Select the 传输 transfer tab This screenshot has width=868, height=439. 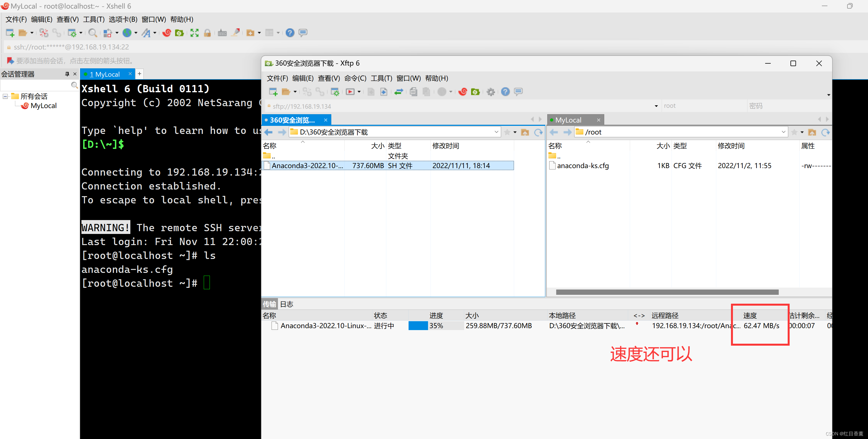pyautogui.click(x=270, y=304)
